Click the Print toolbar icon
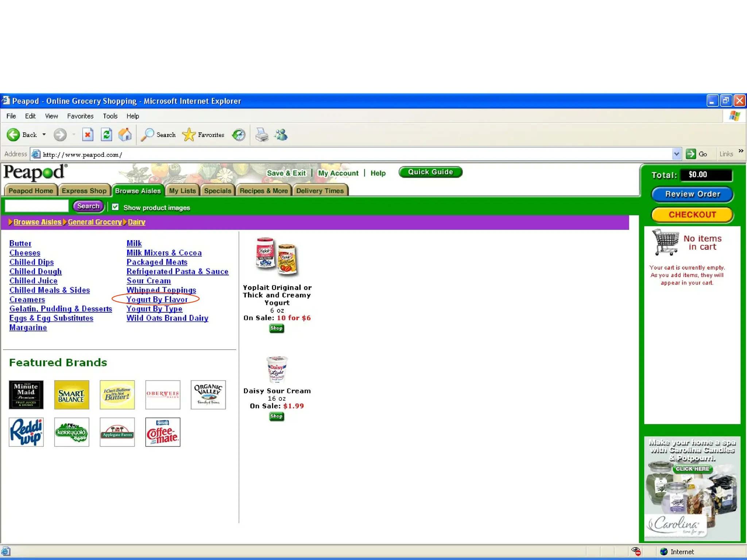 pos(262,135)
